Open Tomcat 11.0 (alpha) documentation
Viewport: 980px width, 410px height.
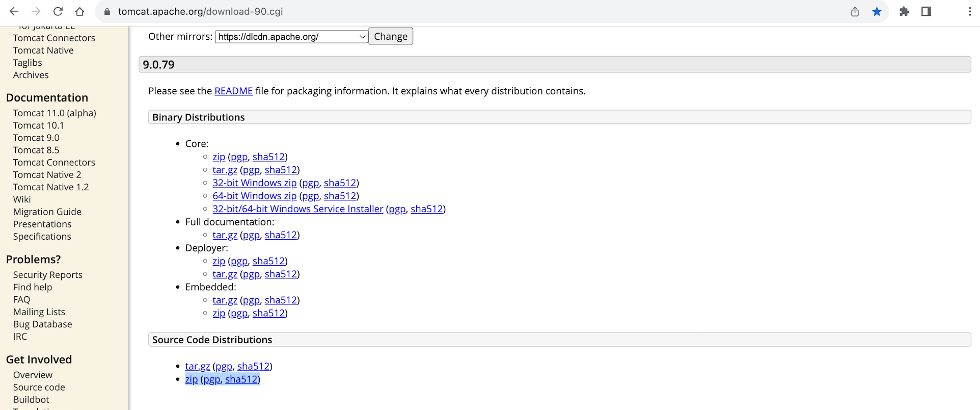tap(55, 113)
